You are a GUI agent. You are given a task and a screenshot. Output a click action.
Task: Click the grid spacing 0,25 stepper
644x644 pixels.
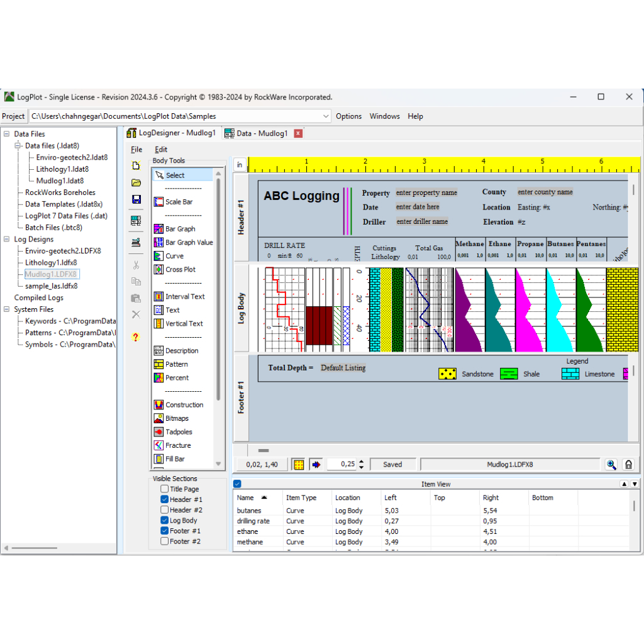pos(361,465)
